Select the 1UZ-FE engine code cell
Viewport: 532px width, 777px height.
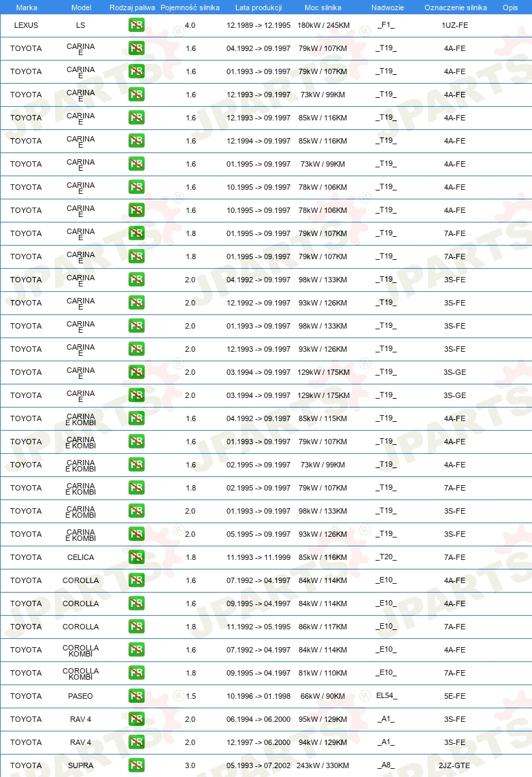pos(454,25)
